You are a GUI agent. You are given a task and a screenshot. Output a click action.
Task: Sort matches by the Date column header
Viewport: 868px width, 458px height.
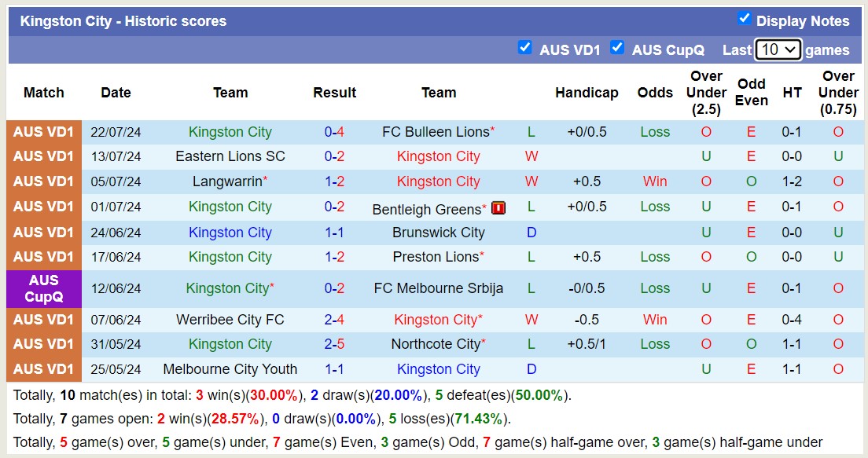click(x=116, y=93)
